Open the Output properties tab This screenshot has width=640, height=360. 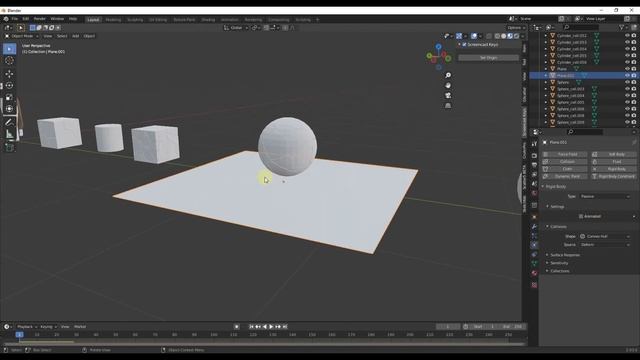click(534, 165)
